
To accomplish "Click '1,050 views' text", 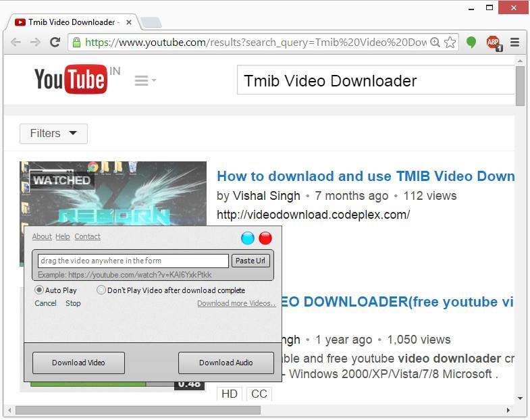I will coord(419,340).
